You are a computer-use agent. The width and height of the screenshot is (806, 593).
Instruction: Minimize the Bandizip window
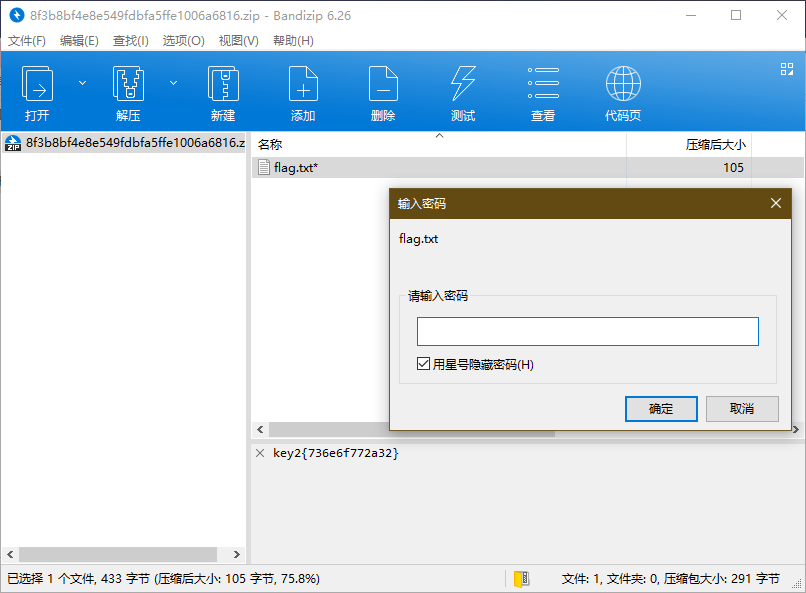[x=691, y=15]
